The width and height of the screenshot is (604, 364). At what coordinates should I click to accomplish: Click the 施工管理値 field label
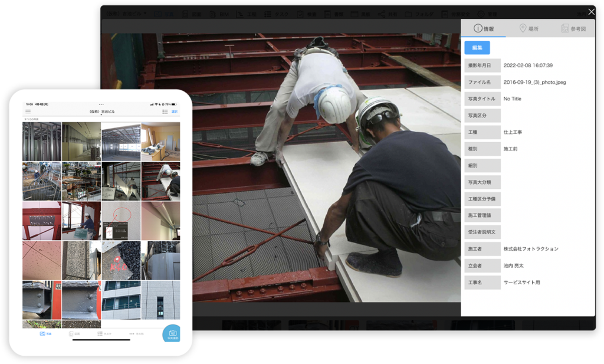tap(482, 215)
